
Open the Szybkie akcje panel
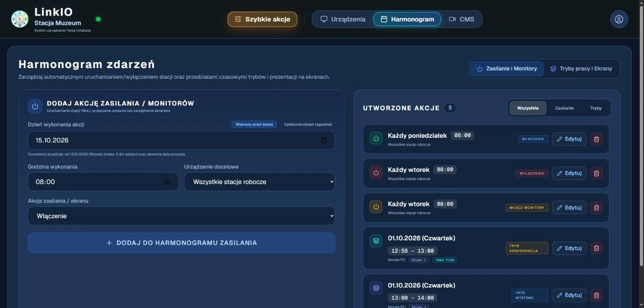coord(262,19)
